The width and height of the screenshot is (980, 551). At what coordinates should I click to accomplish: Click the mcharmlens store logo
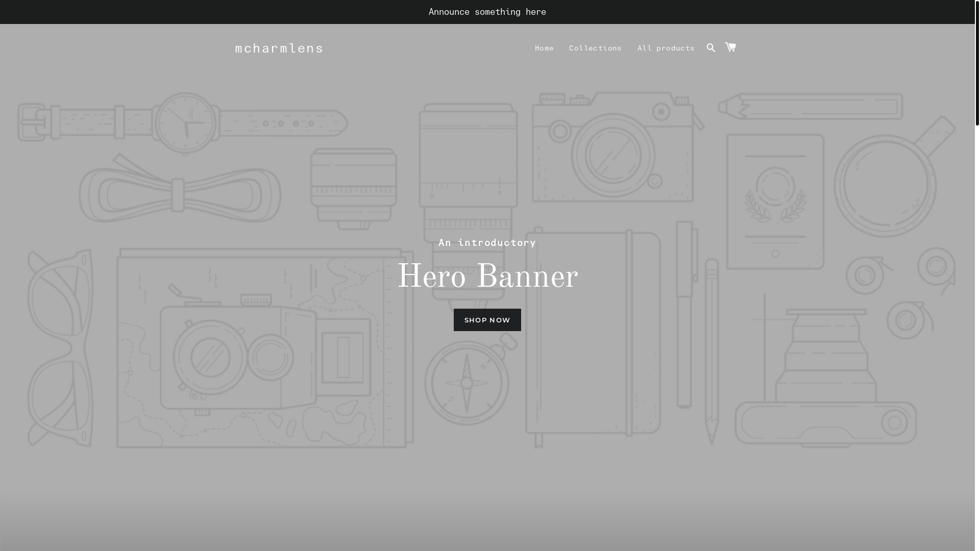pos(279,48)
